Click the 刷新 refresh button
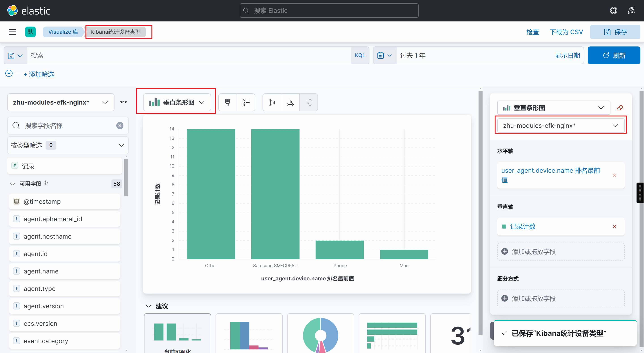This screenshot has width=644, height=353. [x=614, y=55]
